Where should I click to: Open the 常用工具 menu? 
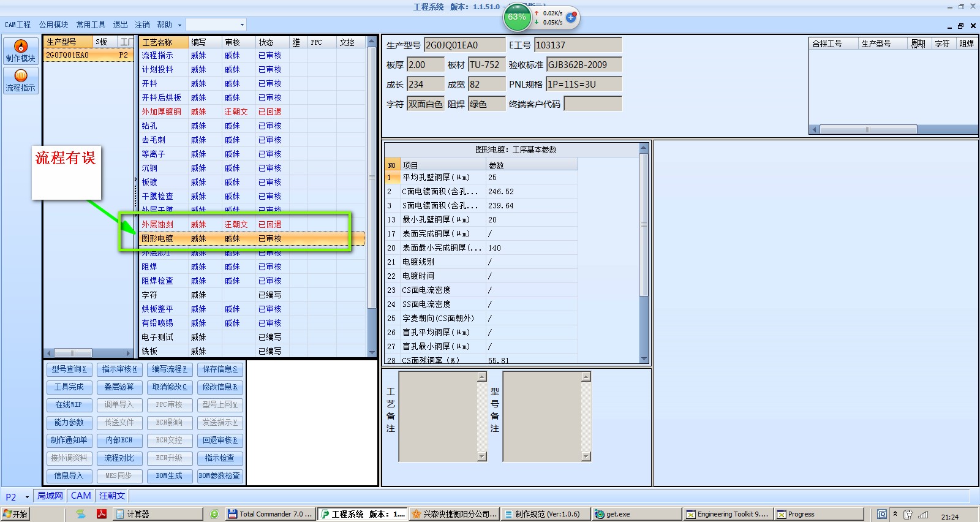[x=91, y=25]
